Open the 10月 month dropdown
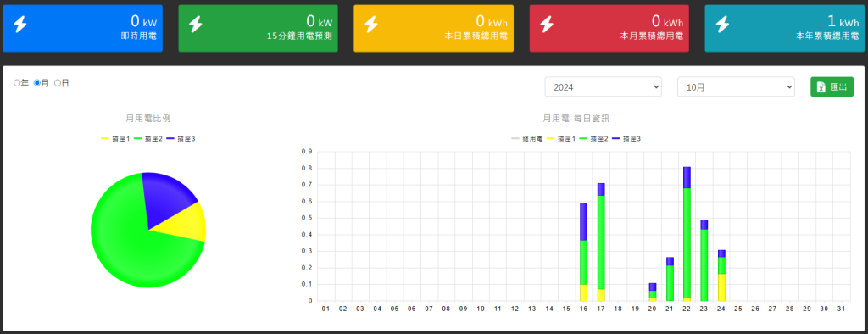Viewport: 868px width, 334px height. (737, 87)
